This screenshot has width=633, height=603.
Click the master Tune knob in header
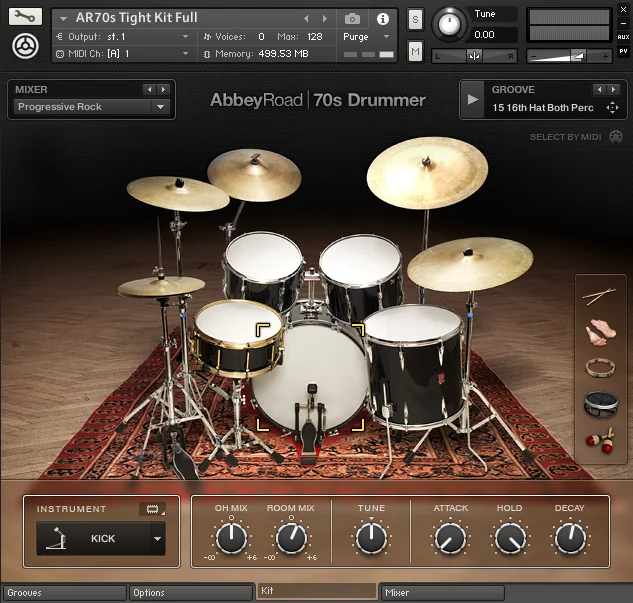click(449, 24)
